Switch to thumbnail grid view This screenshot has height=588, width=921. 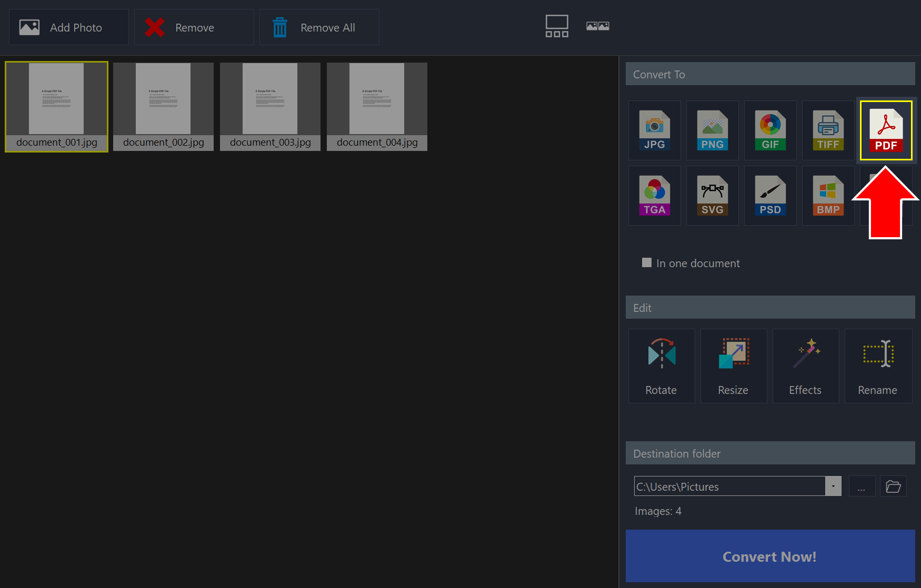[557, 26]
